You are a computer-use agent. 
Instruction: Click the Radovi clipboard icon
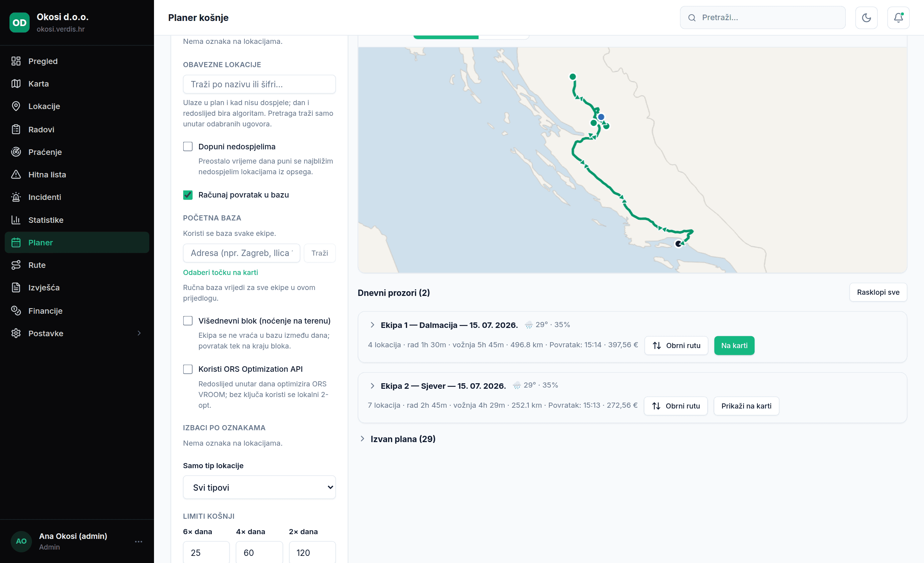(x=16, y=129)
